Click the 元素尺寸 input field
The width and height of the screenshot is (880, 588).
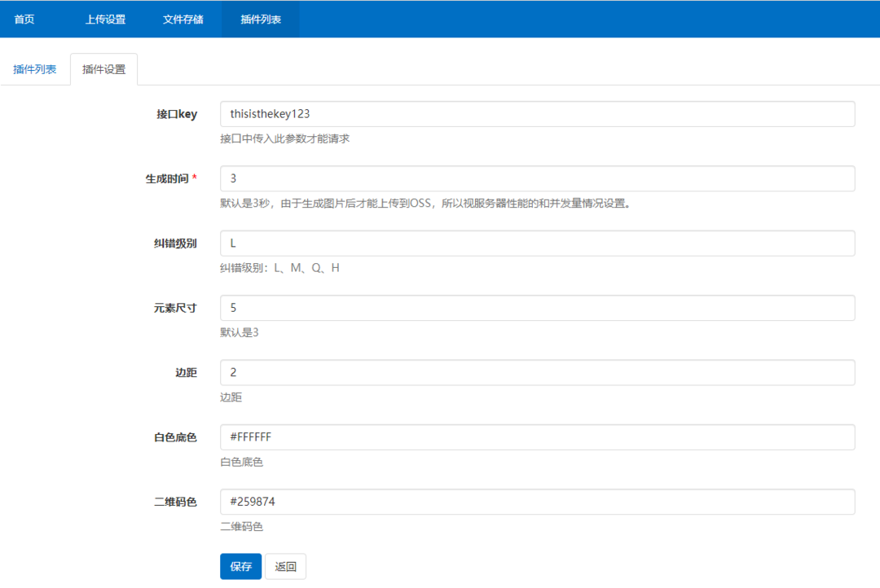point(537,308)
